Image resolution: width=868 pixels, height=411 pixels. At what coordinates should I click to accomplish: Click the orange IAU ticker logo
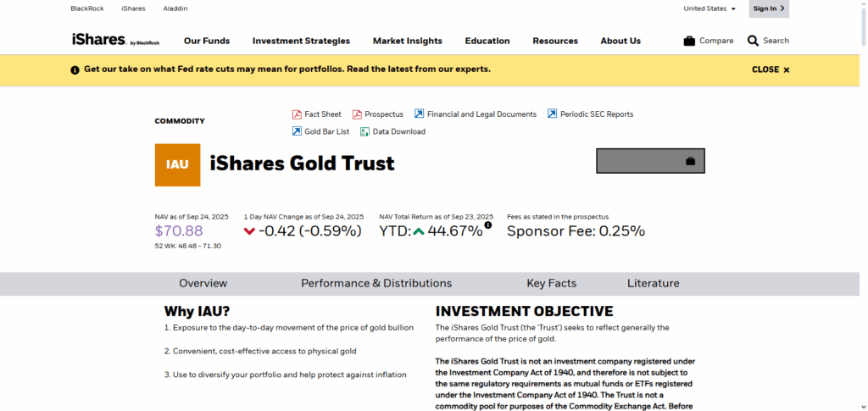(178, 165)
